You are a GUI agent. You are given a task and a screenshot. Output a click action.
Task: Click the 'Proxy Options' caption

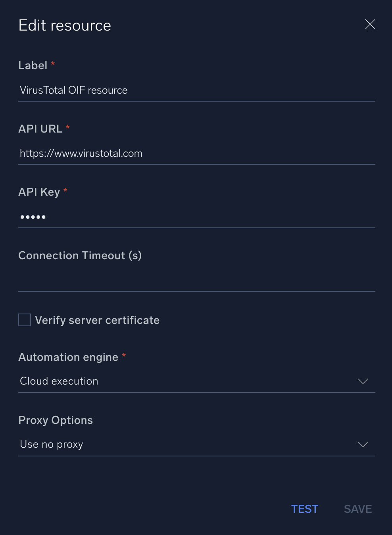[x=56, y=420]
